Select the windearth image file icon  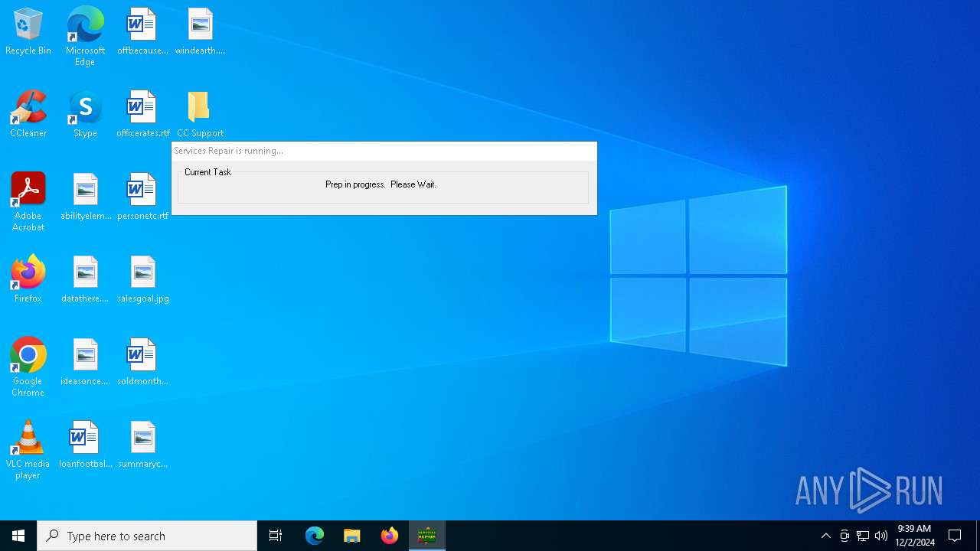click(x=200, y=31)
